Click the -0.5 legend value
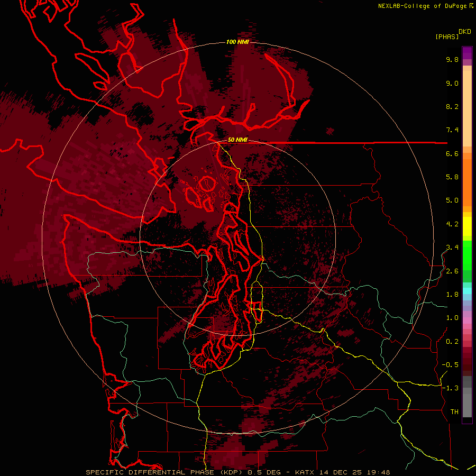 pos(450,365)
